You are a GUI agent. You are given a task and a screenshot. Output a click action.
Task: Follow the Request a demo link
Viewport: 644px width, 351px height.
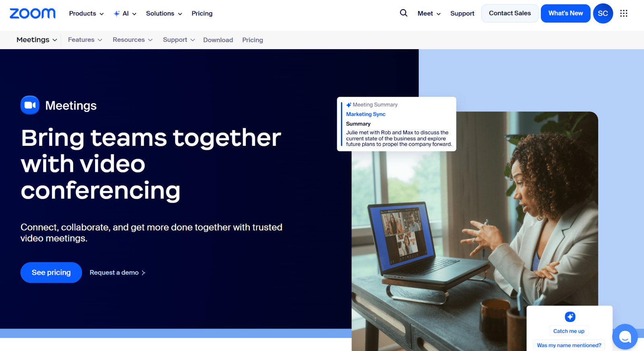[x=117, y=272]
